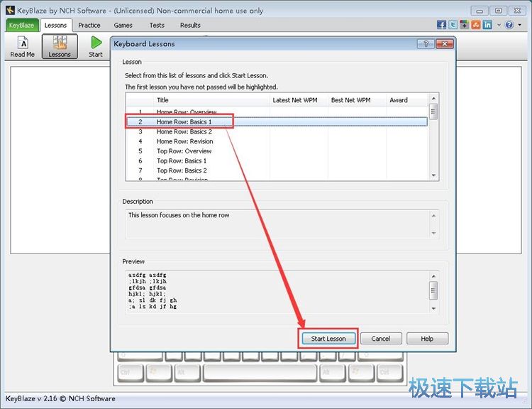Click Preview box scroll down arrow

coord(433,308)
